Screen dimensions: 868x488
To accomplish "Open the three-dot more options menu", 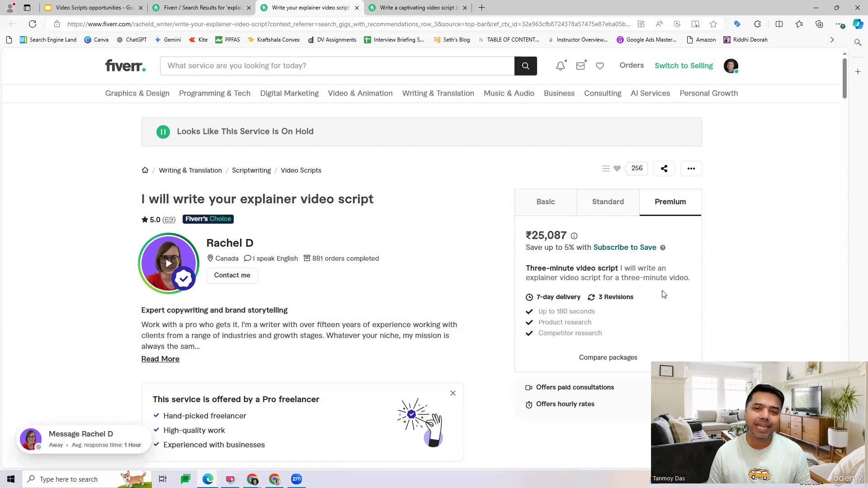I will 691,169.
